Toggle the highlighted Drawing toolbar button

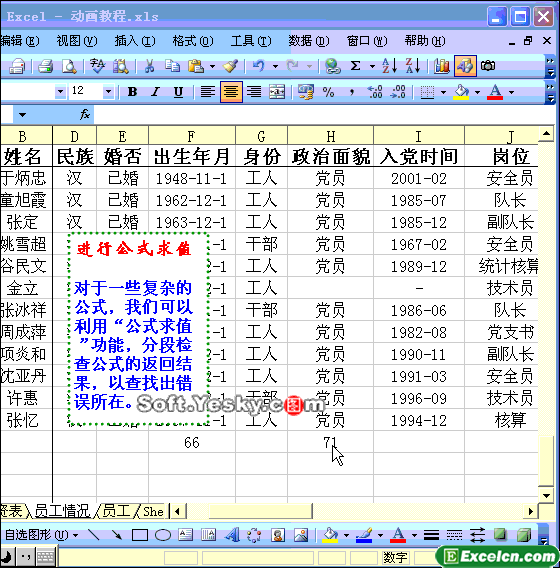tap(465, 66)
